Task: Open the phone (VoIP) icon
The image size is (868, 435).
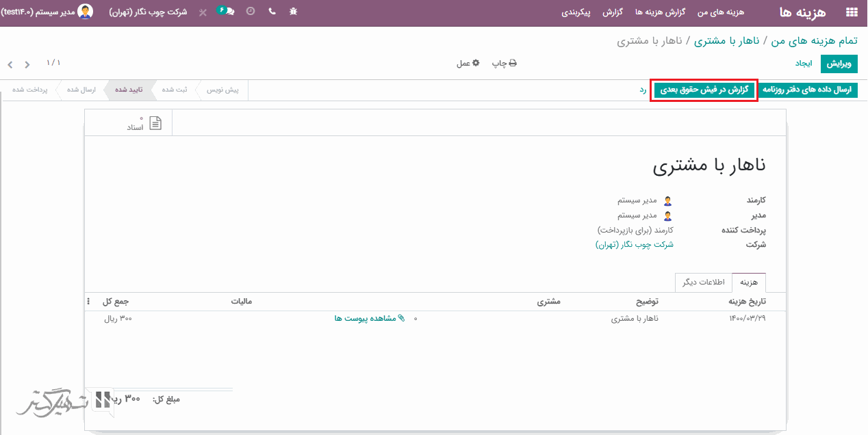Action: click(272, 12)
